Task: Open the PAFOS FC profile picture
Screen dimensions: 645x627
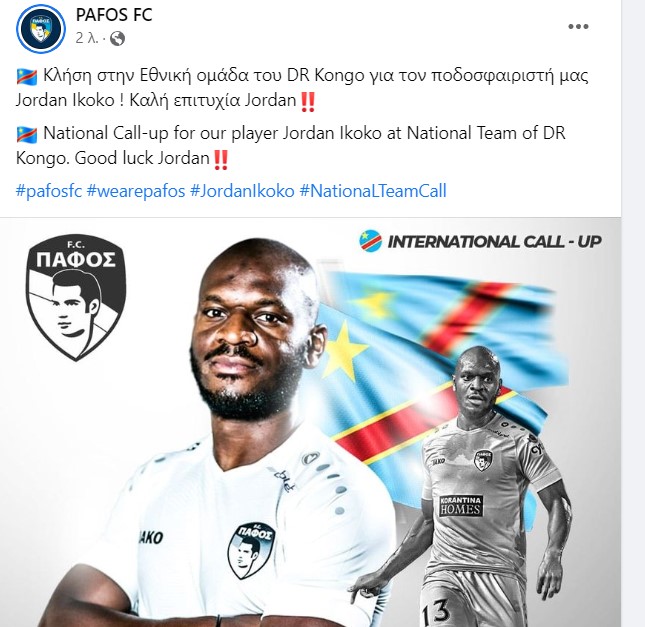Action: [x=41, y=29]
